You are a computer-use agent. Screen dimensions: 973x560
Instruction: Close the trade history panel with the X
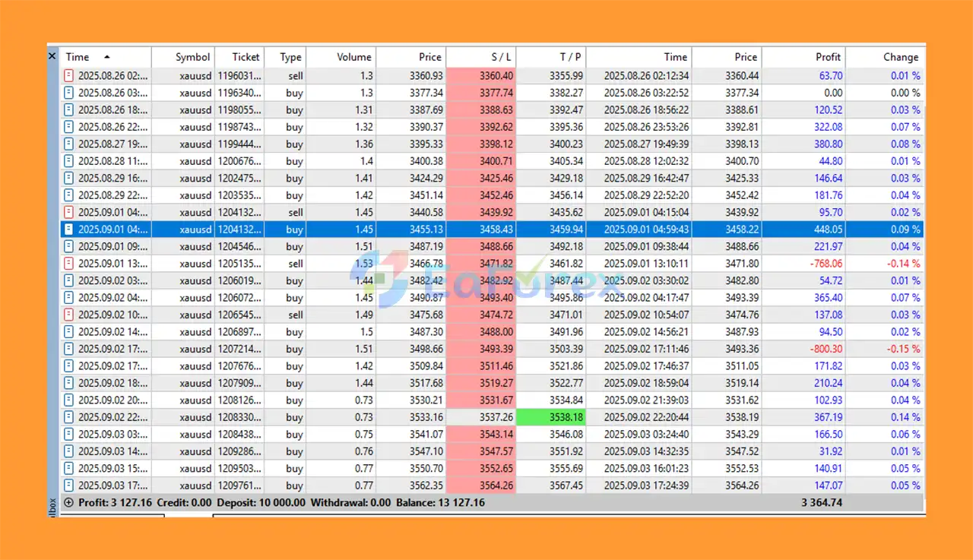point(52,55)
